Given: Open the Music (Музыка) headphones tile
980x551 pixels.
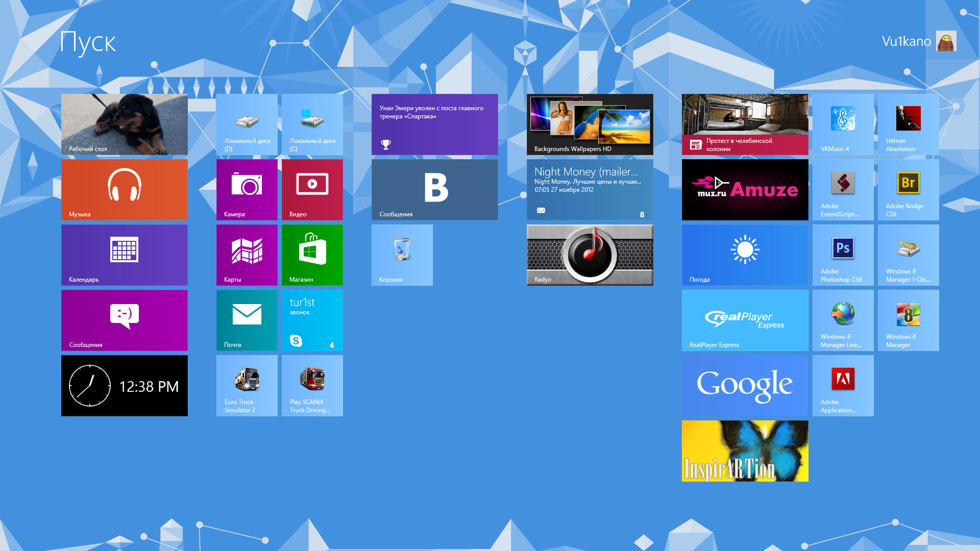Looking at the screenshot, I should 124,189.
